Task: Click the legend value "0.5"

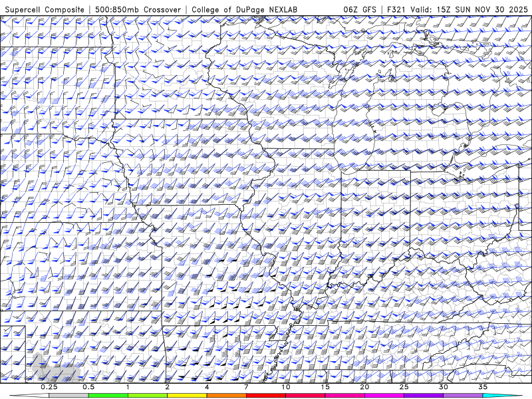Action: 88,387
